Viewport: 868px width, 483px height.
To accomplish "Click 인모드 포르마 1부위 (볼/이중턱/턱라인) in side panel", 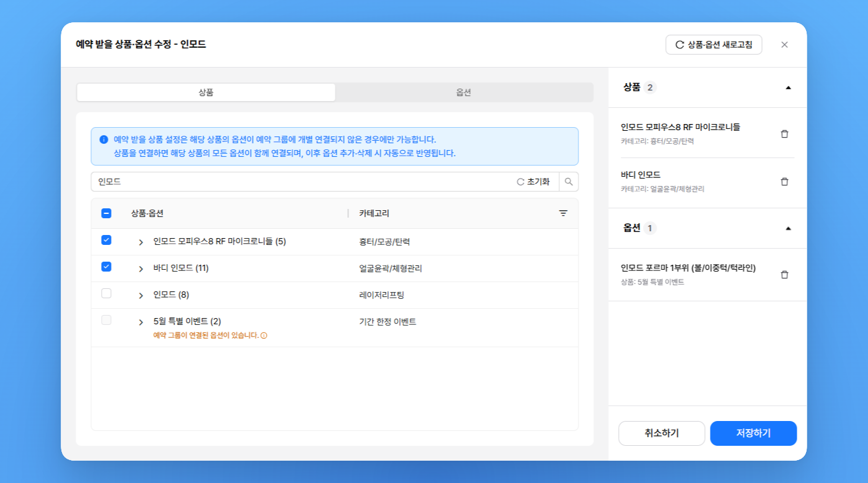I will coord(688,268).
